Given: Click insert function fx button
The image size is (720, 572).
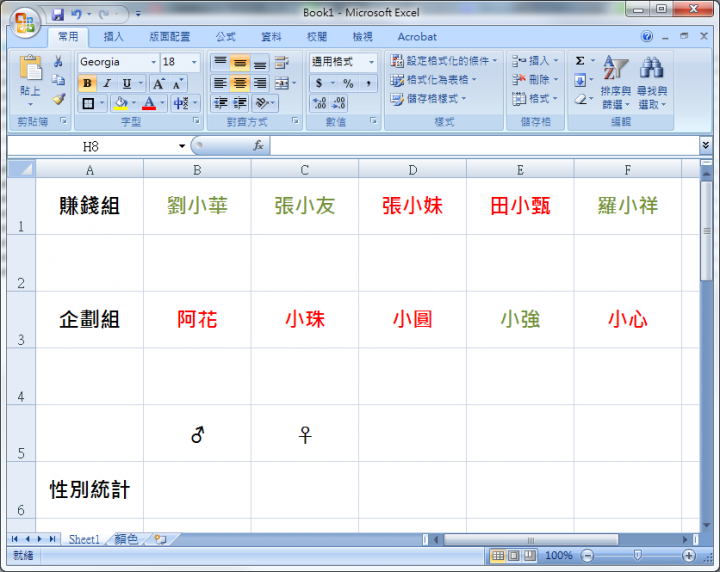Looking at the screenshot, I should [x=258, y=146].
